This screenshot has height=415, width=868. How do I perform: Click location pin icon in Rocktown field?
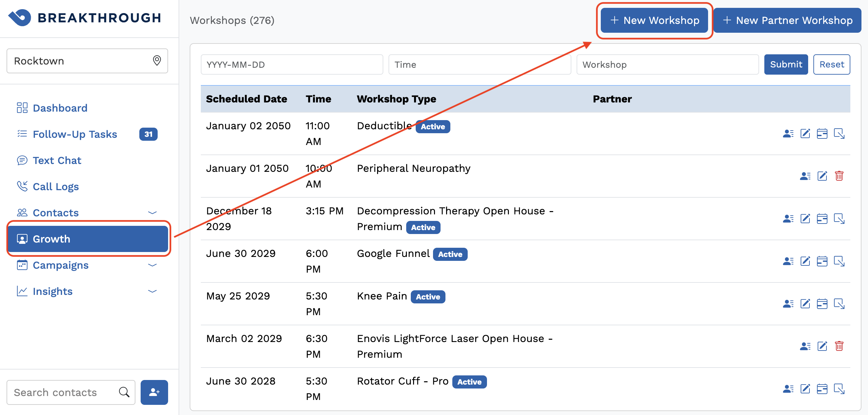(157, 61)
